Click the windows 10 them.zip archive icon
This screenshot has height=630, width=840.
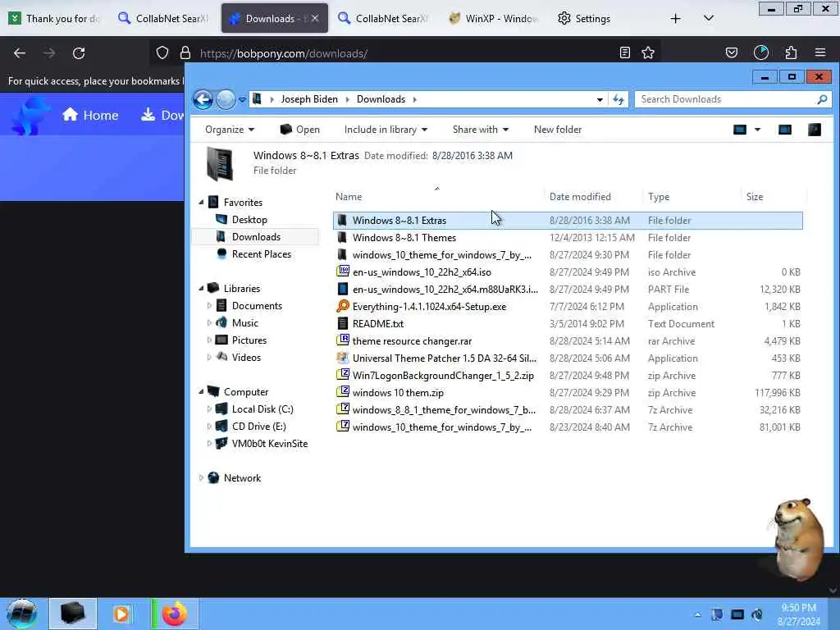(x=343, y=392)
